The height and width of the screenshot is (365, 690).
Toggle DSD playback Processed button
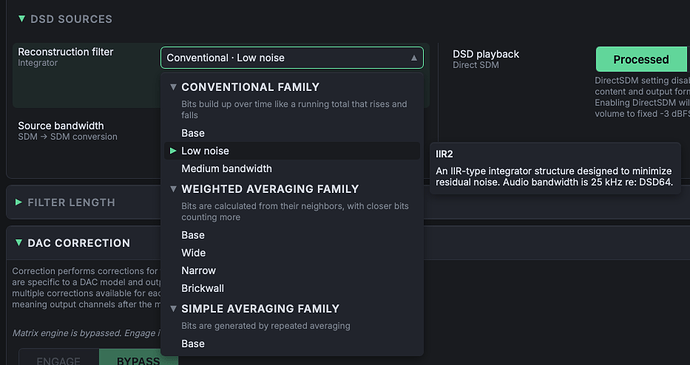pos(641,59)
